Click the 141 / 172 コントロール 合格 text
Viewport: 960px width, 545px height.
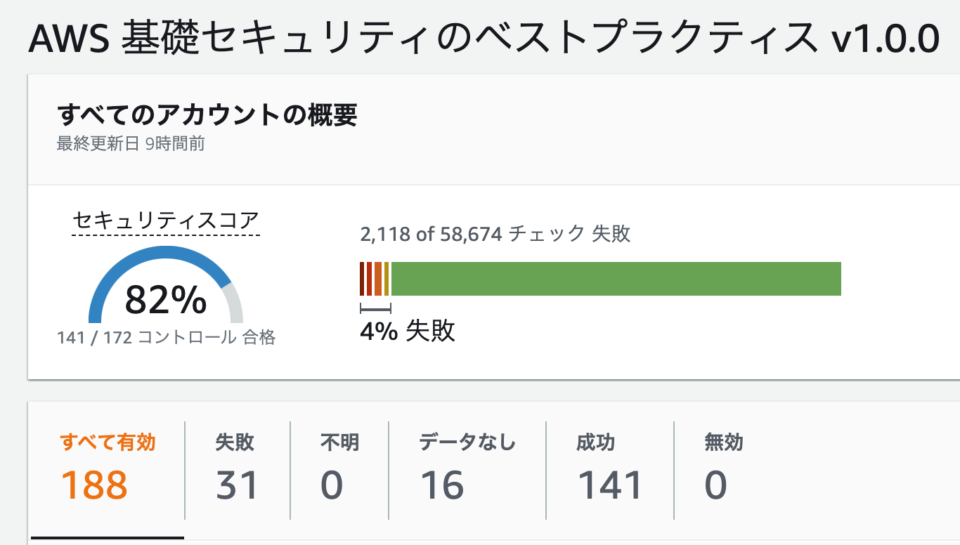pos(166,337)
